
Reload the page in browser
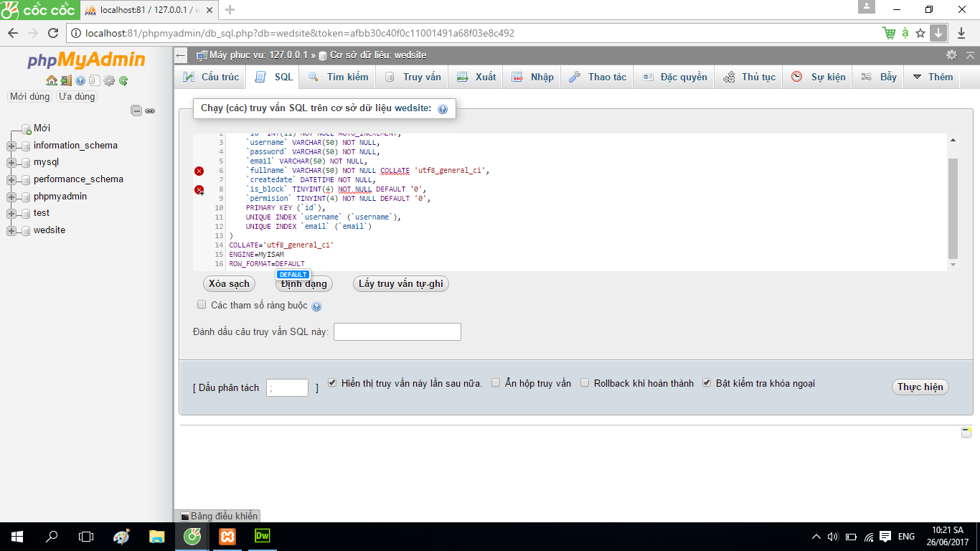pos(52,33)
